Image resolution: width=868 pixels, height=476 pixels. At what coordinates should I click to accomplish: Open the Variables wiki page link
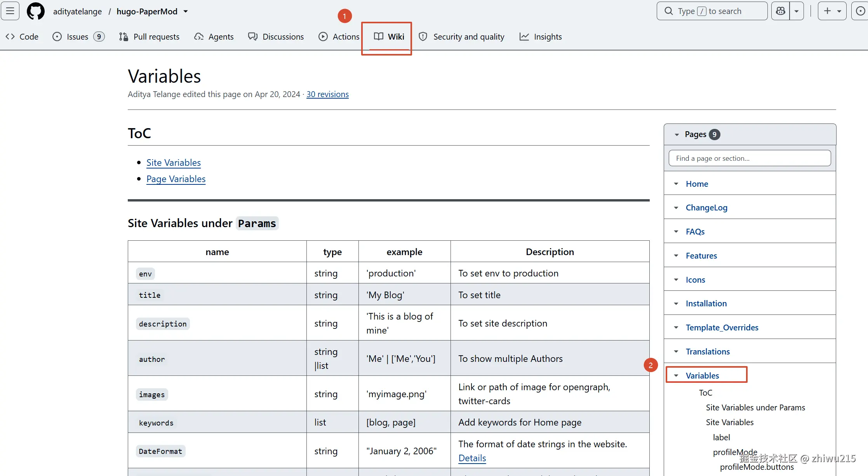point(702,376)
